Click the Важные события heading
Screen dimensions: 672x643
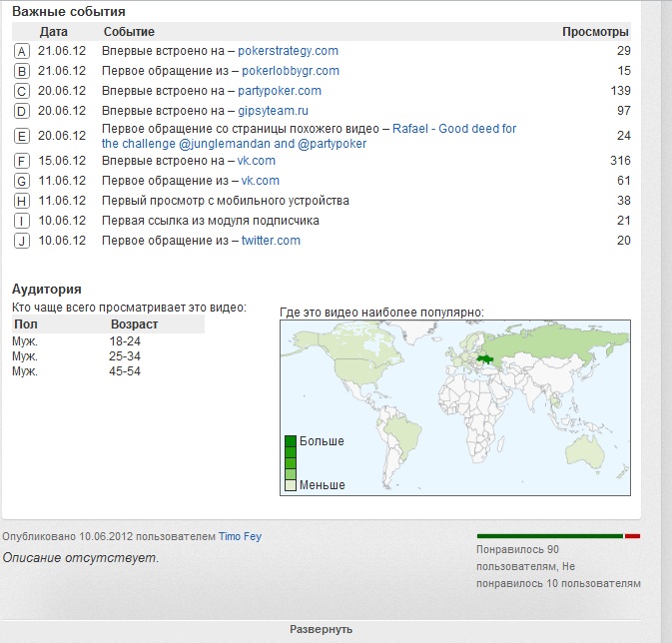(x=69, y=12)
